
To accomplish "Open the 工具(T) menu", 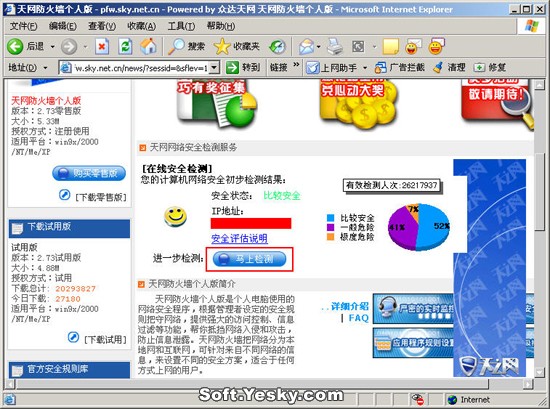I will (x=181, y=26).
